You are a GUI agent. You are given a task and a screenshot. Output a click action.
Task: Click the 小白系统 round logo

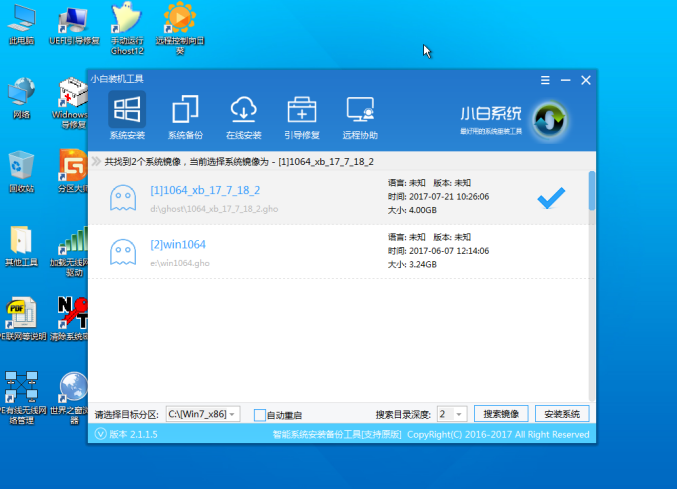[549, 120]
